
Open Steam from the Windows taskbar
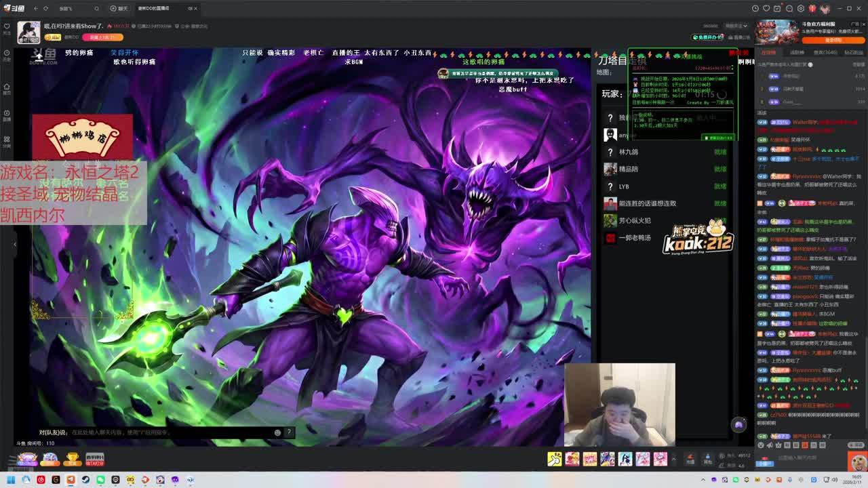[85, 480]
